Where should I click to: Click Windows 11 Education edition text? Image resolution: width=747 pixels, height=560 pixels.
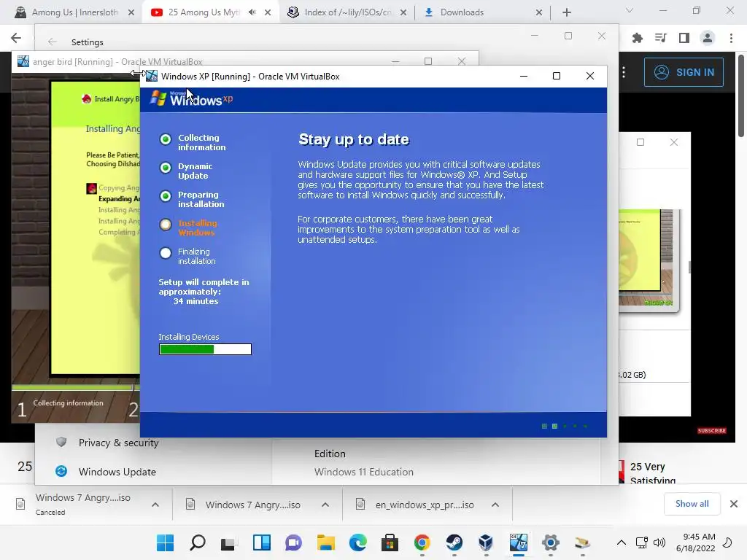coord(363,472)
